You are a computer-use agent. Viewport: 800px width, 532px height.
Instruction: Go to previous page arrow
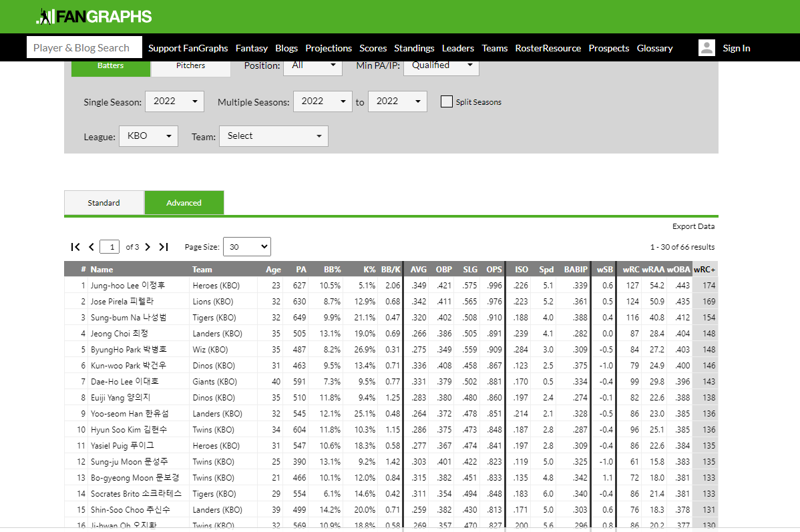pos(91,247)
